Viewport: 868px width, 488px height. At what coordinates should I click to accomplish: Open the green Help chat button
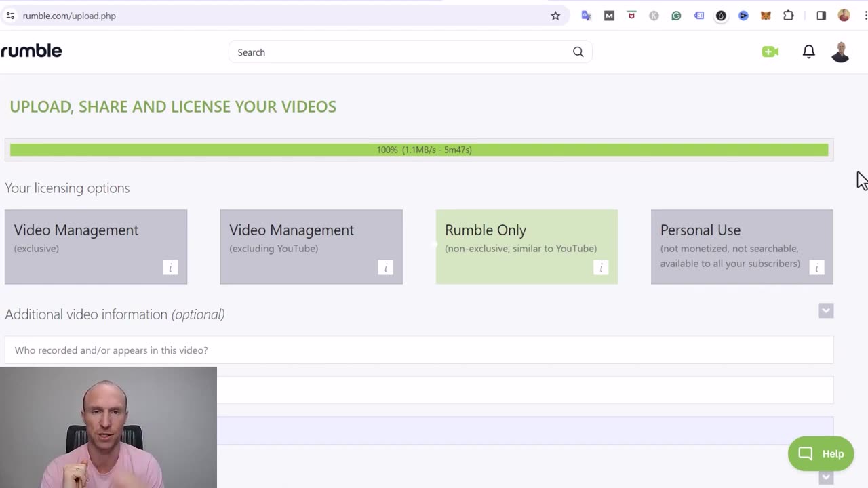point(821,453)
